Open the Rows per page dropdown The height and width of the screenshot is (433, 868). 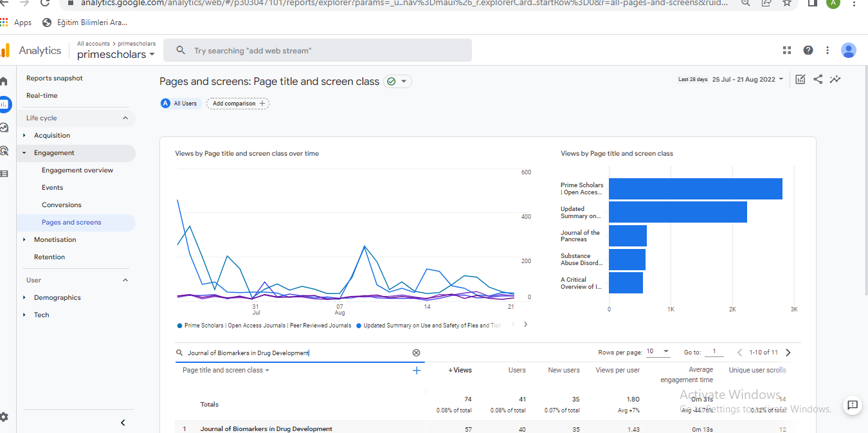tap(658, 352)
